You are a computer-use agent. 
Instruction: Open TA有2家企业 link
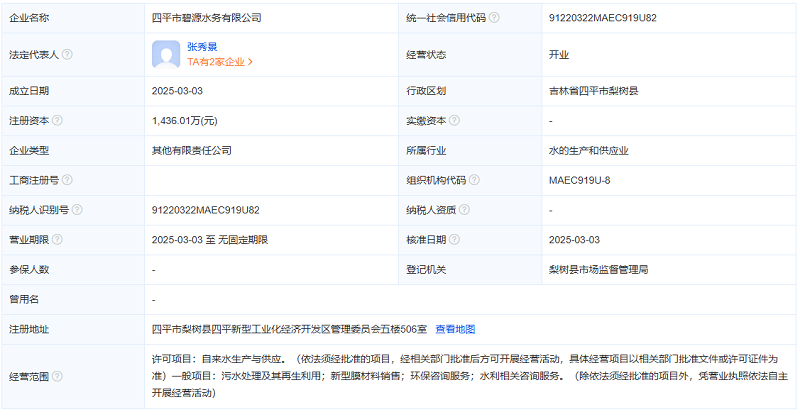click(220, 62)
